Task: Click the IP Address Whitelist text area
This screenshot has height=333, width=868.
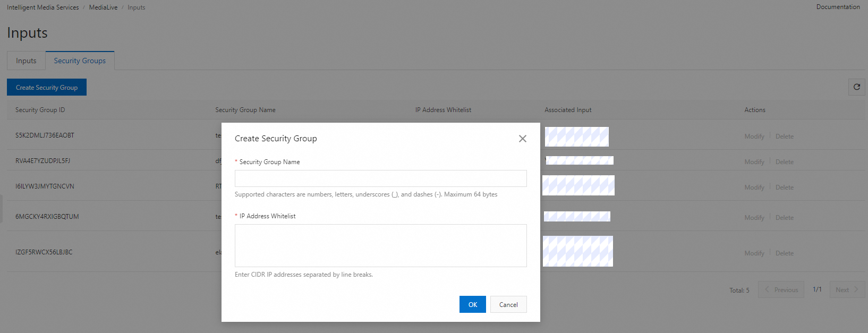Action: click(x=380, y=245)
